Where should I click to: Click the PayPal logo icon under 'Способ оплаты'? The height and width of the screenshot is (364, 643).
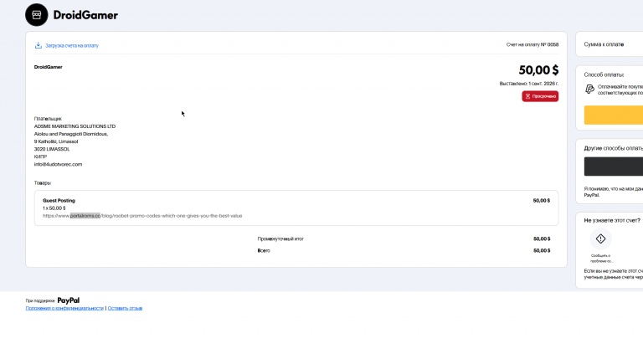(x=589, y=89)
